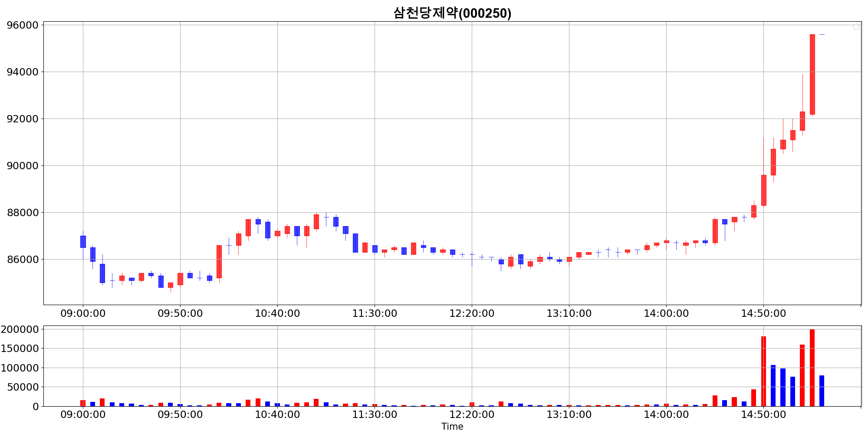The width and height of the screenshot is (868, 434).
Task: Click the 100000 volume axis label
Action: tap(20, 368)
